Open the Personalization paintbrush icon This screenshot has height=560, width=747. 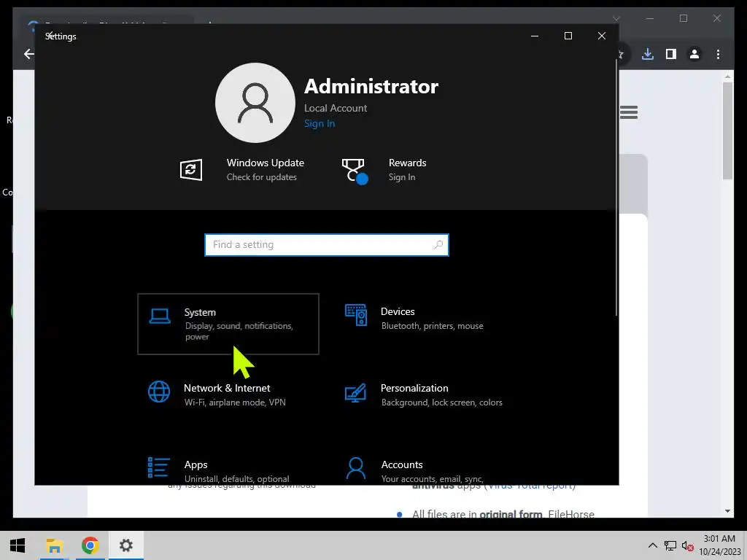click(355, 393)
